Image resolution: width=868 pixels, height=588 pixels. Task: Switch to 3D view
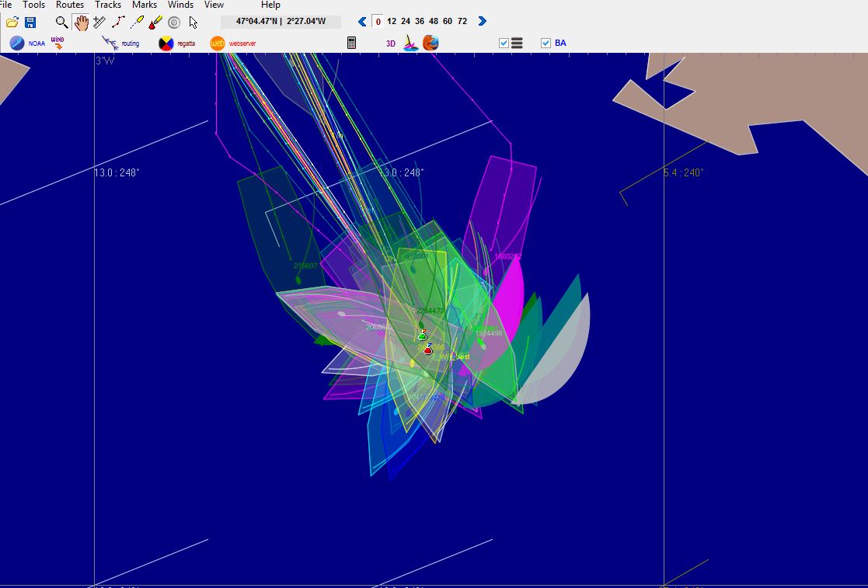391,43
